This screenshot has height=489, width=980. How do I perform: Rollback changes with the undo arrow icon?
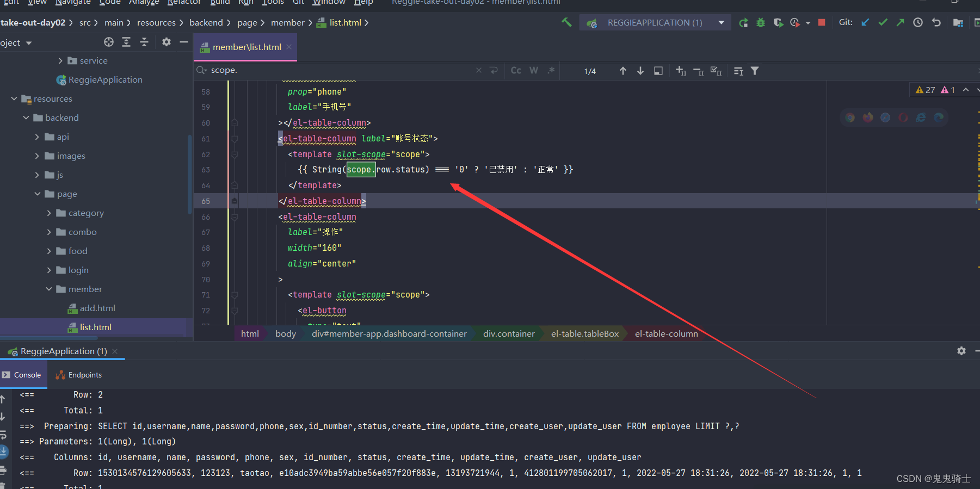[936, 22]
